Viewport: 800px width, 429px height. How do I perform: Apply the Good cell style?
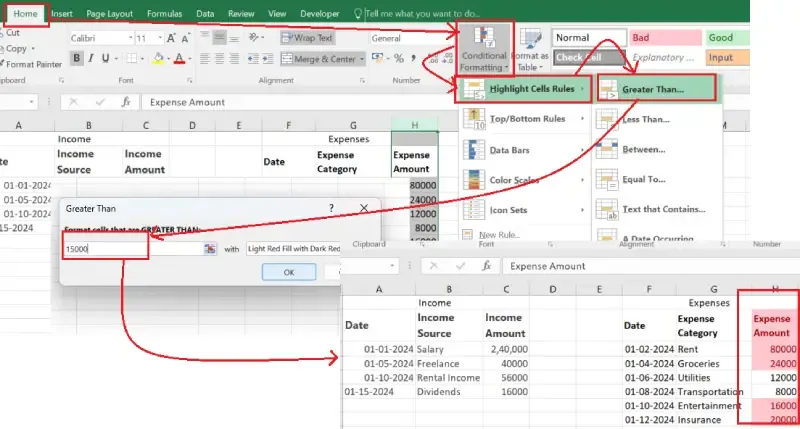pyautogui.click(x=727, y=38)
